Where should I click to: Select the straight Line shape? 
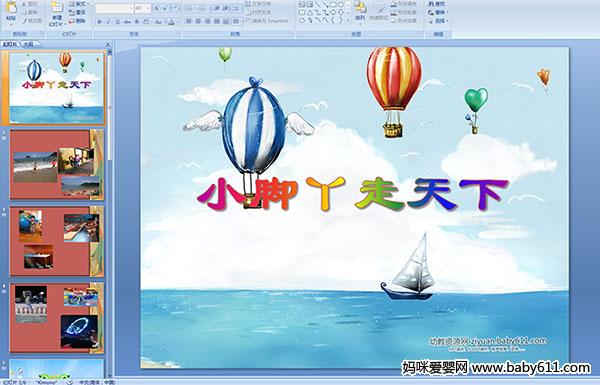pos(318,4)
